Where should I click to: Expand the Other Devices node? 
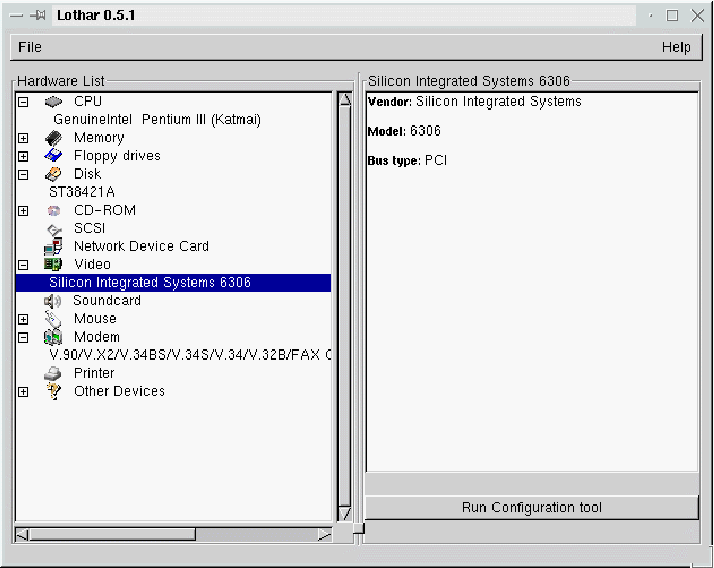(x=23, y=392)
